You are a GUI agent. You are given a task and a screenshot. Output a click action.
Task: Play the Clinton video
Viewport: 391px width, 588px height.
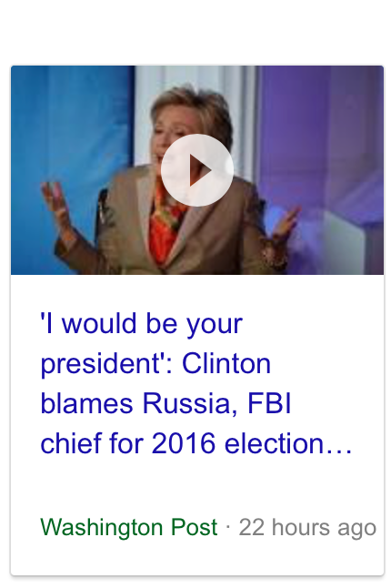197,170
